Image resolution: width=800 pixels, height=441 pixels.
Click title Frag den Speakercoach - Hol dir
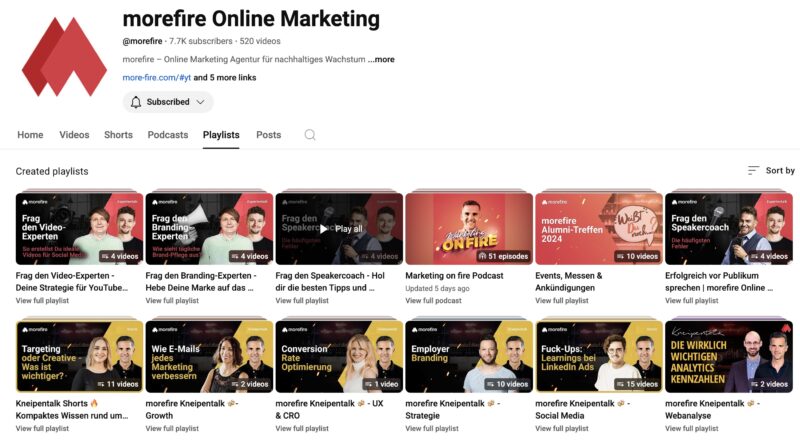point(330,282)
